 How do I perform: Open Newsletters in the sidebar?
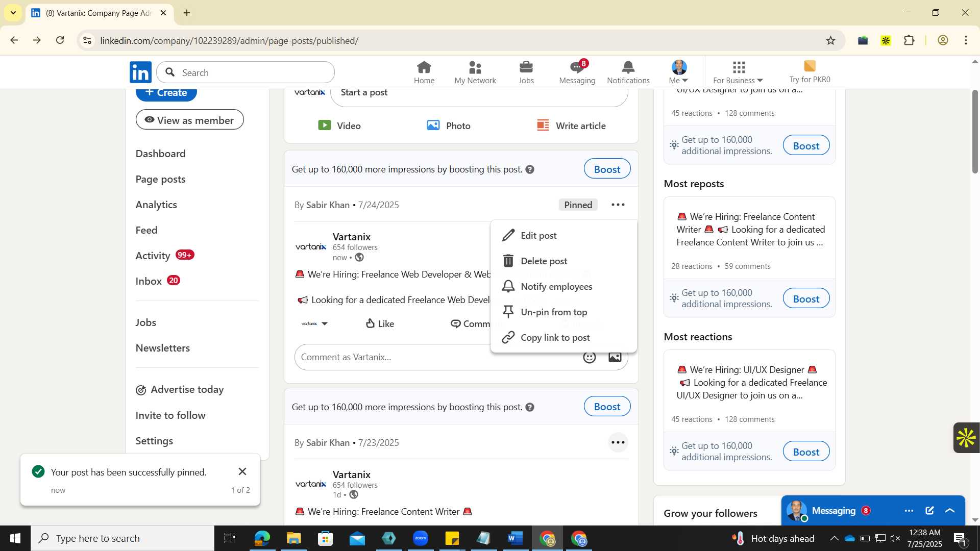pyautogui.click(x=162, y=348)
